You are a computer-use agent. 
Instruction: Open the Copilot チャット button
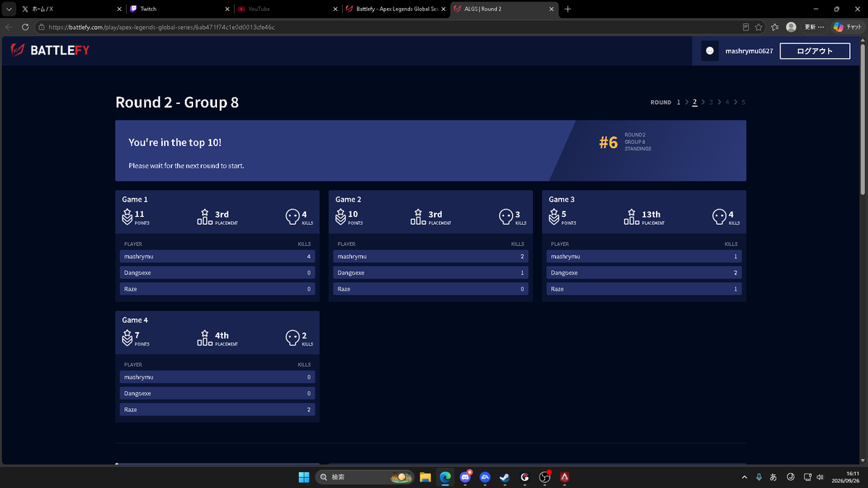[x=848, y=27]
